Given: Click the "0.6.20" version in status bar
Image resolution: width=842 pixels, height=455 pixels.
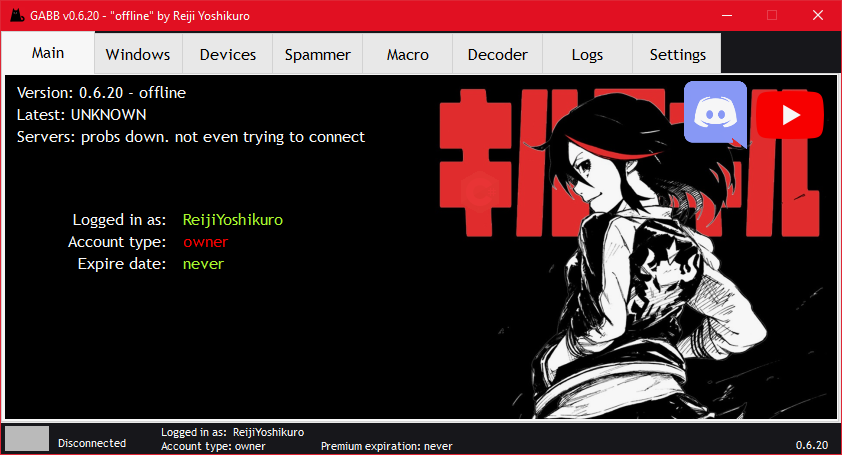Looking at the screenshot, I should (x=812, y=445).
